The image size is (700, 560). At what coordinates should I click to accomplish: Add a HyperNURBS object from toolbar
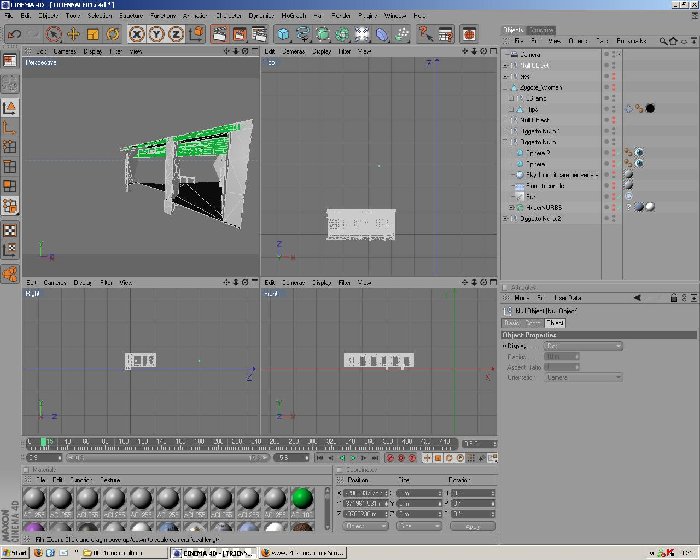point(322,34)
